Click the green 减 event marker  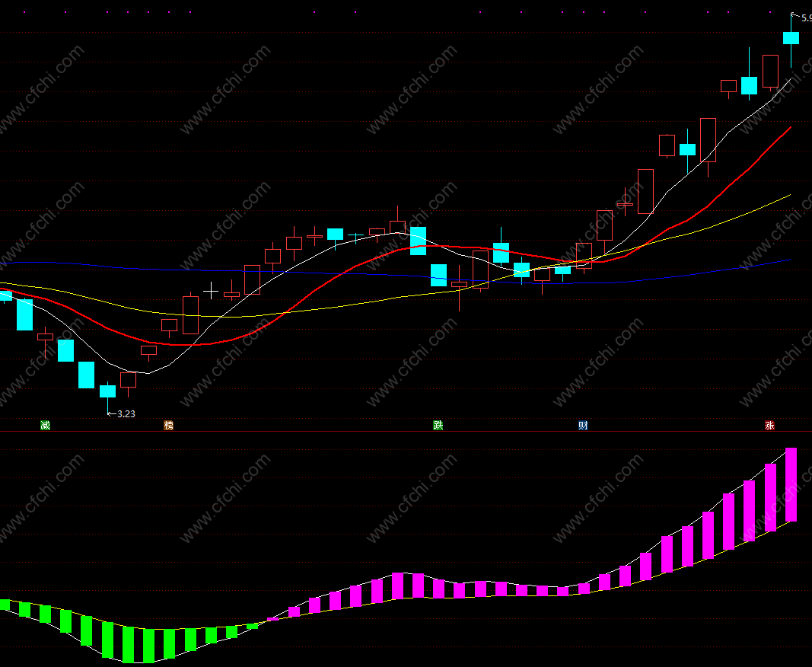pos(45,426)
